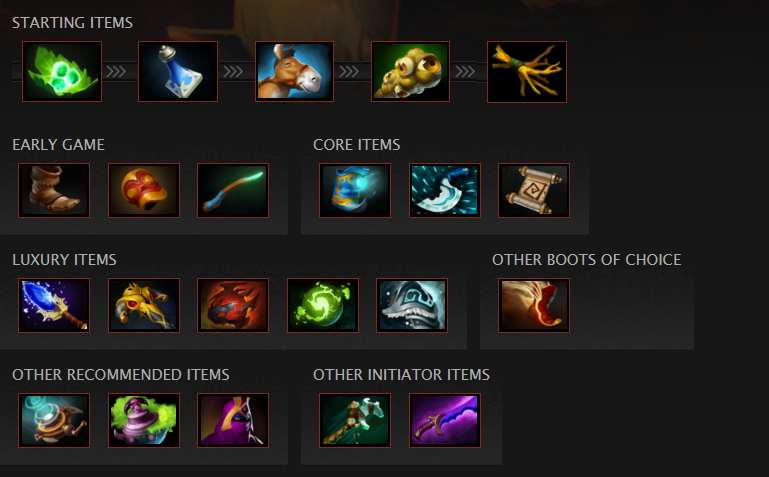Screen dimensions: 769x477
Task: Click the Observer Ward eyes icon
Action: tap(410, 72)
